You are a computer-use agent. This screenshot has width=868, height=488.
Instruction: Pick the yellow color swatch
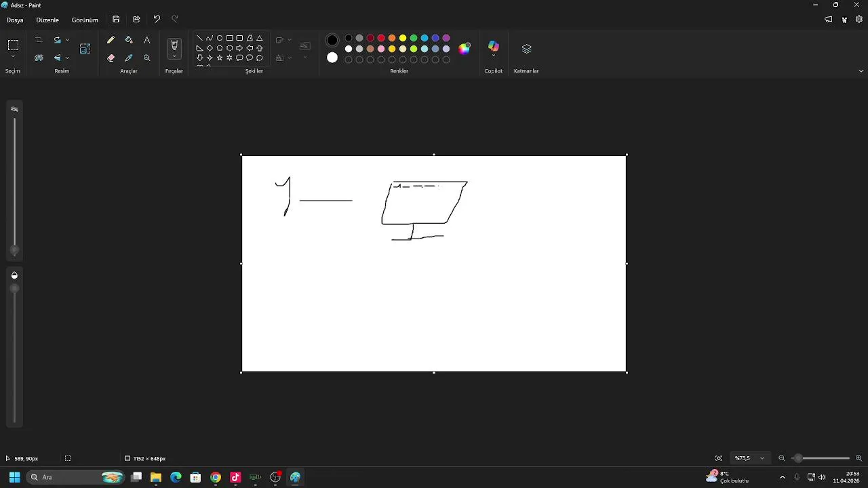coord(403,38)
